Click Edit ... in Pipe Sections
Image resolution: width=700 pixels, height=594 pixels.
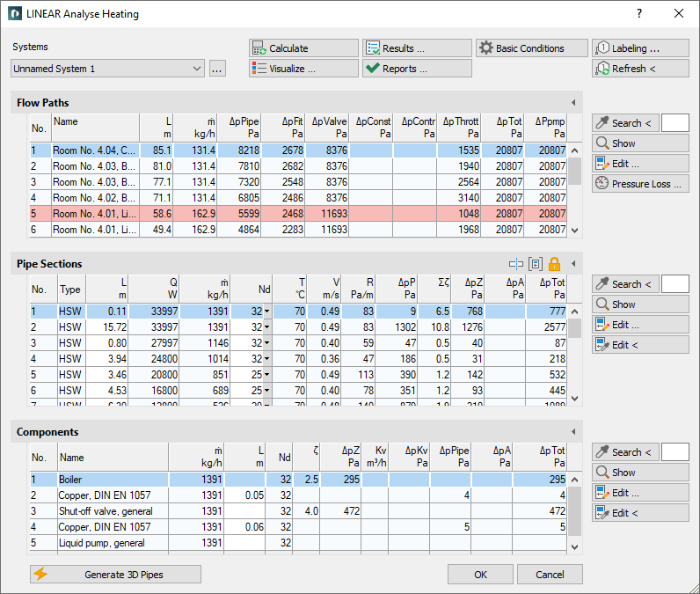[640, 325]
